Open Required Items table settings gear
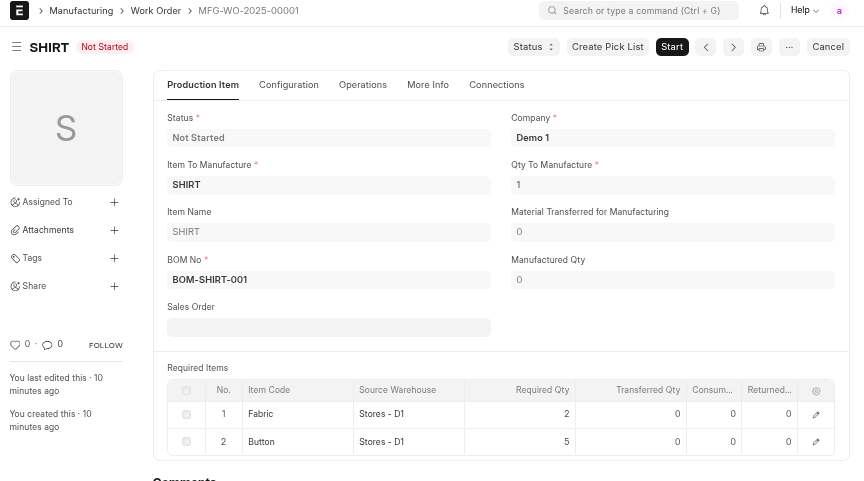Screen dimensions: 864x481 tap(816, 391)
